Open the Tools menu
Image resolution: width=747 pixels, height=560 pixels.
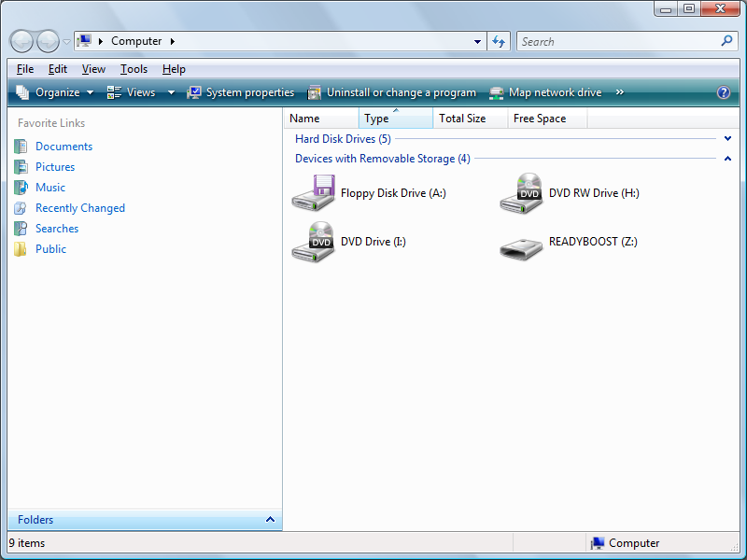point(134,68)
